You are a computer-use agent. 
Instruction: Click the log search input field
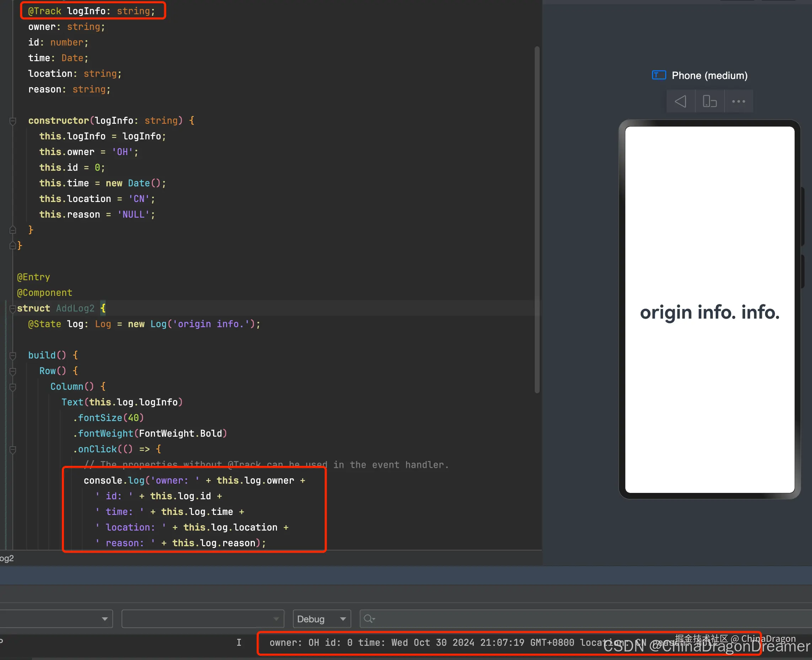pos(570,619)
